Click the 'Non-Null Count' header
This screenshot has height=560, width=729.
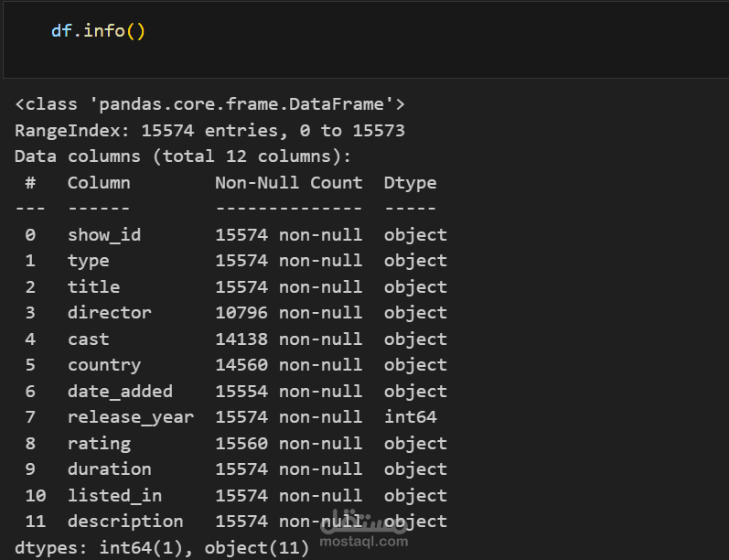pyautogui.click(x=288, y=183)
